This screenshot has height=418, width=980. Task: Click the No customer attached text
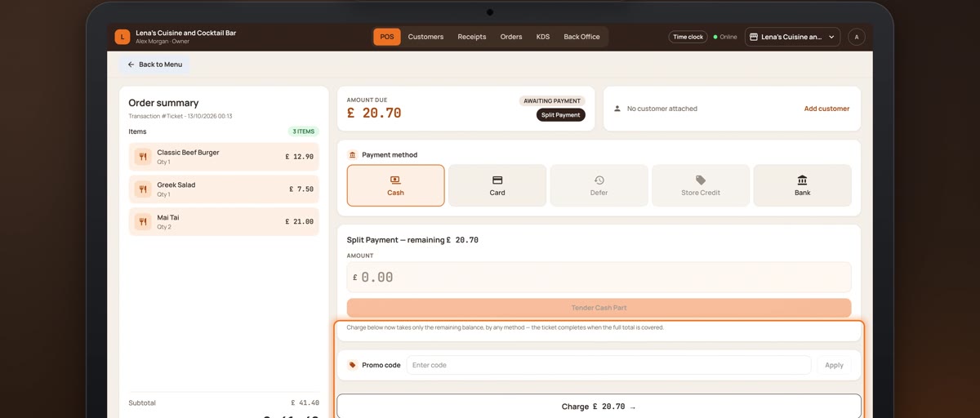662,109
